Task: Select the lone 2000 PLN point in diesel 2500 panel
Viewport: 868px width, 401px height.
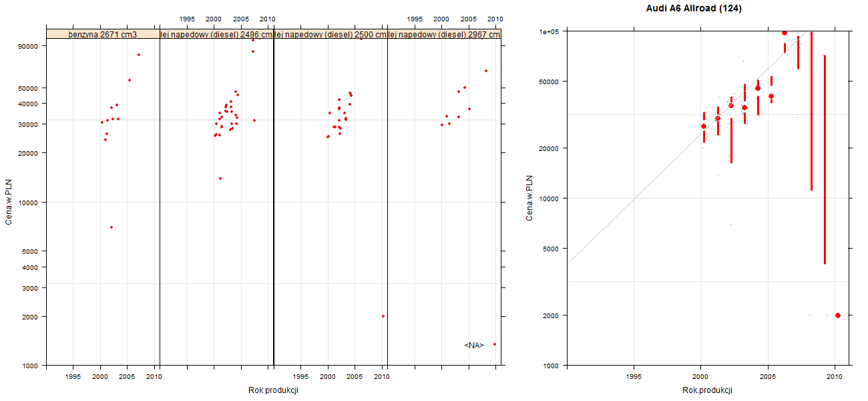Action: [383, 316]
